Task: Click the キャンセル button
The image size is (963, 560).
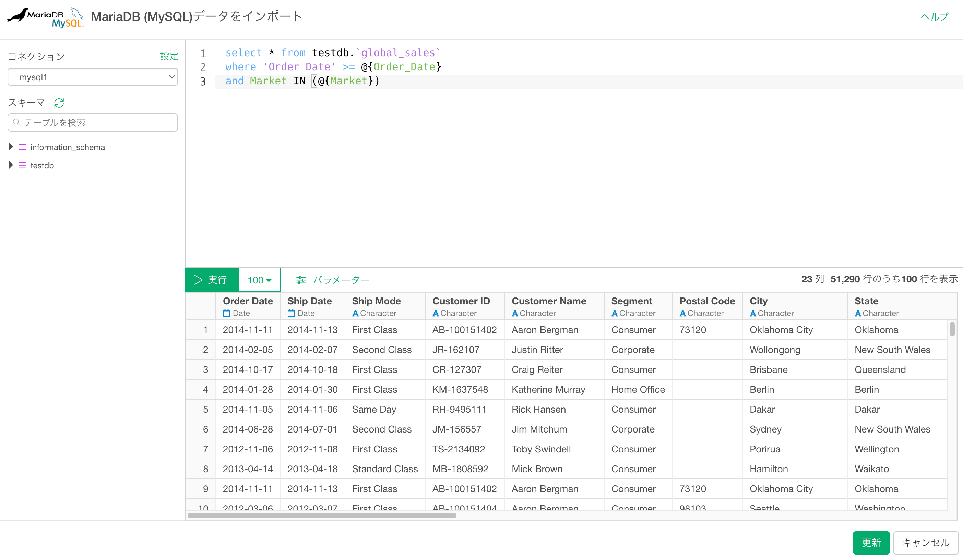Action: tap(926, 543)
